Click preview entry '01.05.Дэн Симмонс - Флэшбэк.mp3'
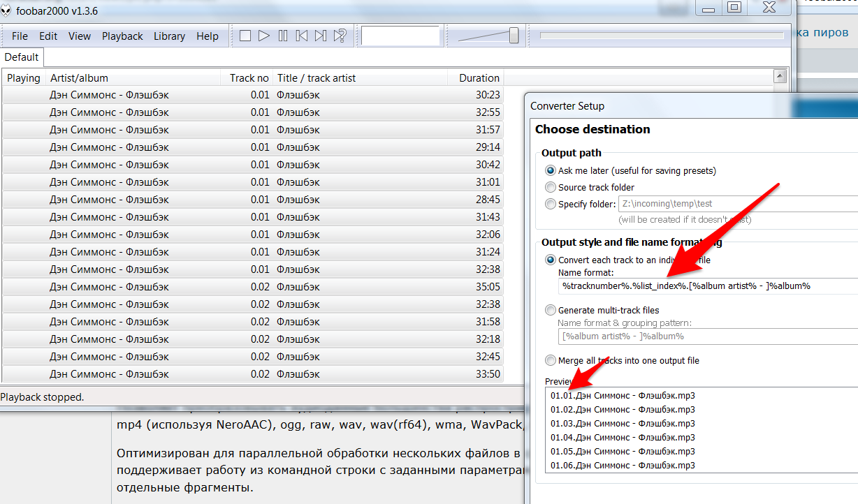This screenshot has width=858, height=504. 623,452
